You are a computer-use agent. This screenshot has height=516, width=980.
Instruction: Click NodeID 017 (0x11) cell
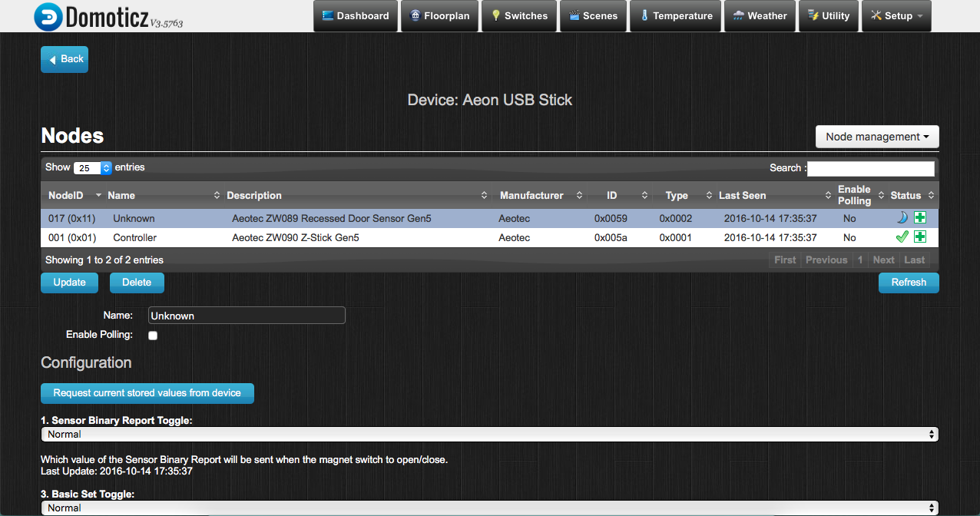[x=72, y=219]
